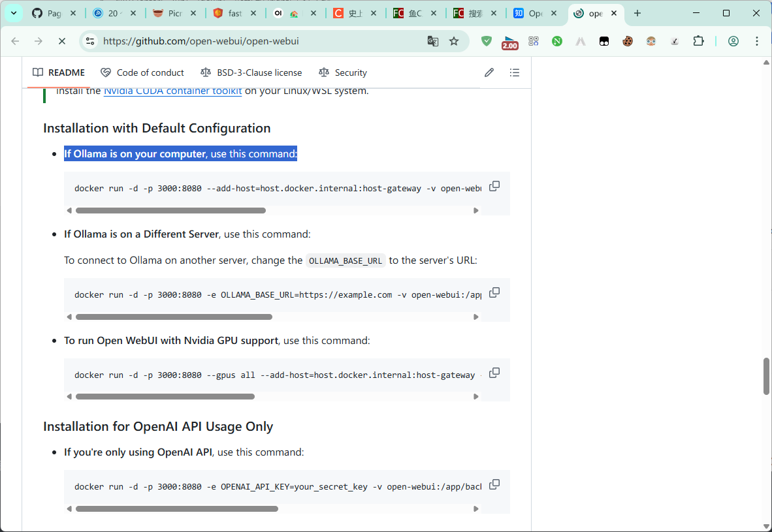The height and width of the screenshot is (532, 772).
Task: Switch to the Zhihu Ope browser tab
Action: [x=535, y=13]
